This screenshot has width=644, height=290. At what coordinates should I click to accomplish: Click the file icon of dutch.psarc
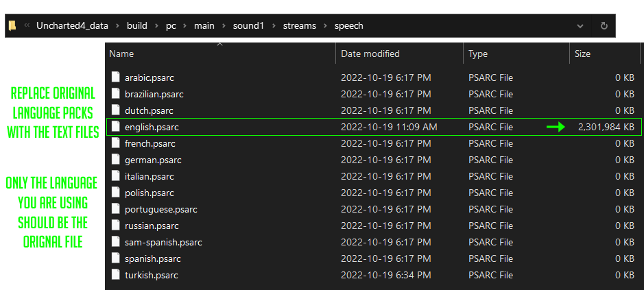click(116, 110)
